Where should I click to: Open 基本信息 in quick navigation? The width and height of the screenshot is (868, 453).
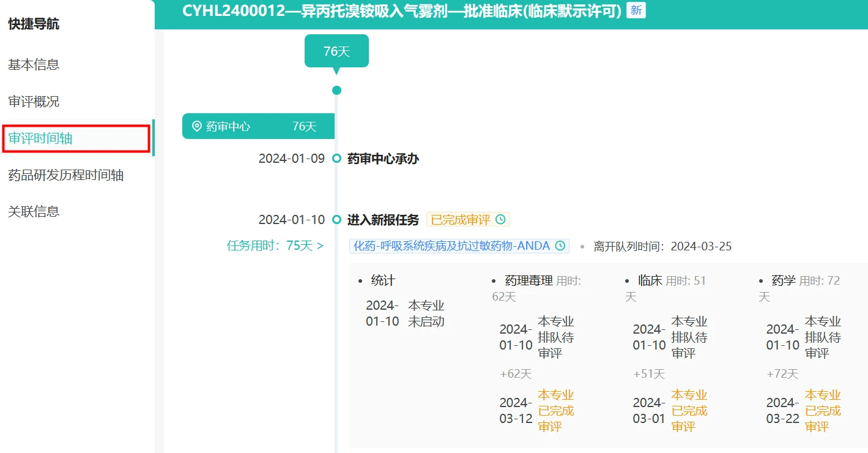point(34,64)
